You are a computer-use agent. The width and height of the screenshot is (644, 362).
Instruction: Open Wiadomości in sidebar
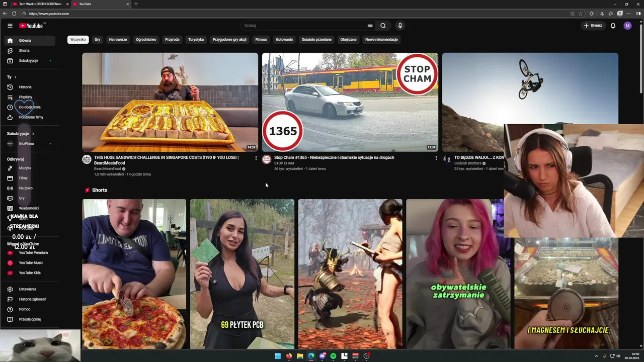30,208
